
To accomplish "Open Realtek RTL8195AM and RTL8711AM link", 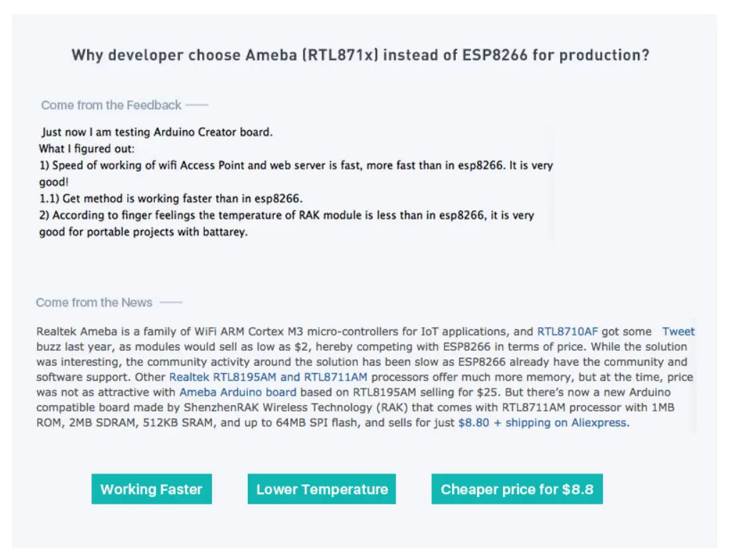I will pos(268,377).
